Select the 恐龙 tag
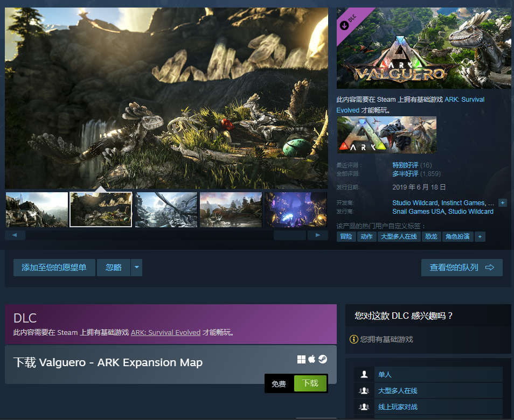Image resolution: width=514 pixels, height=420 pixels. point(431,236)
